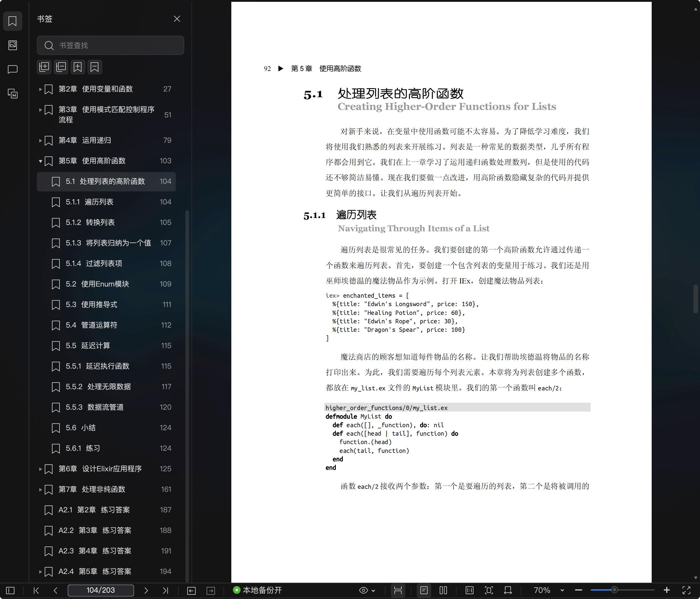Toggle the sidebar panel in status bar

point(11,591)
